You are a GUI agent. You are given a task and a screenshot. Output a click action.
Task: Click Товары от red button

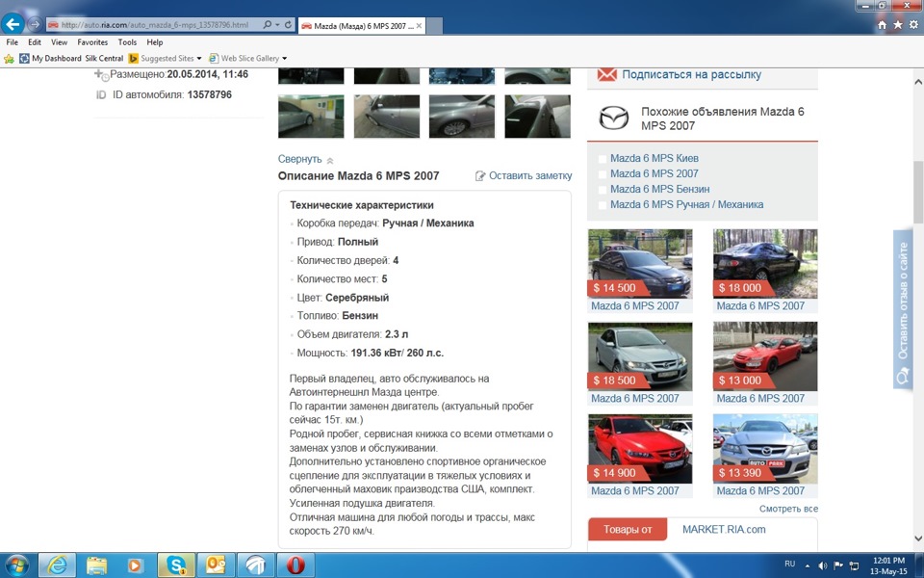coord(628,530)
